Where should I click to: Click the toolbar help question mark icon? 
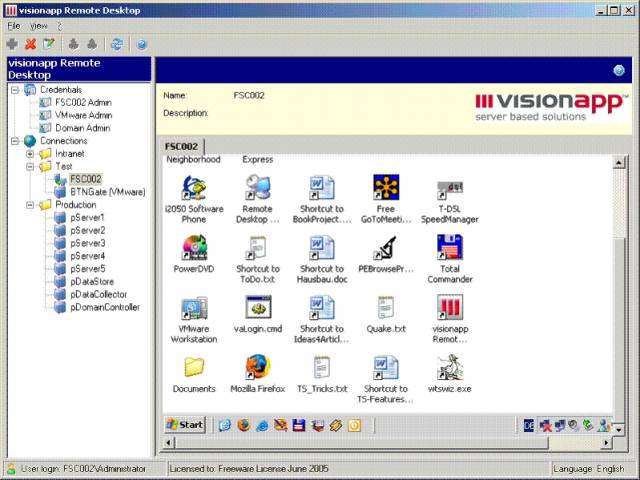tap(141, 44)
